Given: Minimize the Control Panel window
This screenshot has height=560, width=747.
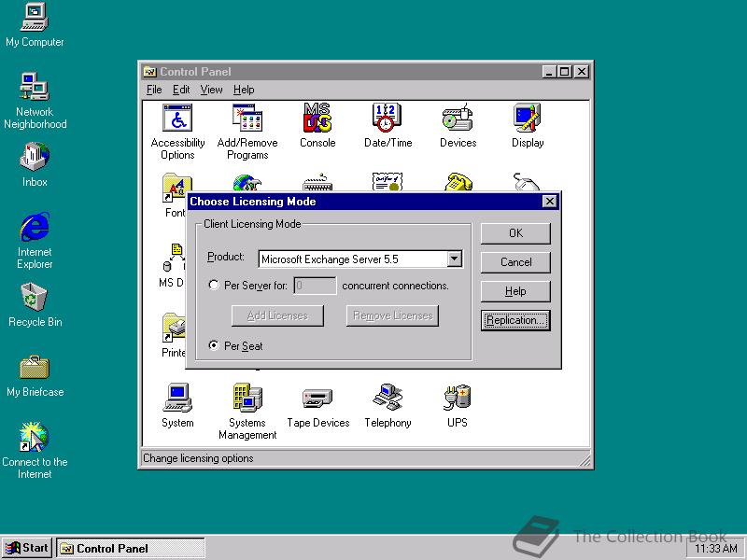Looking at the screenshot, I should 549,72.
